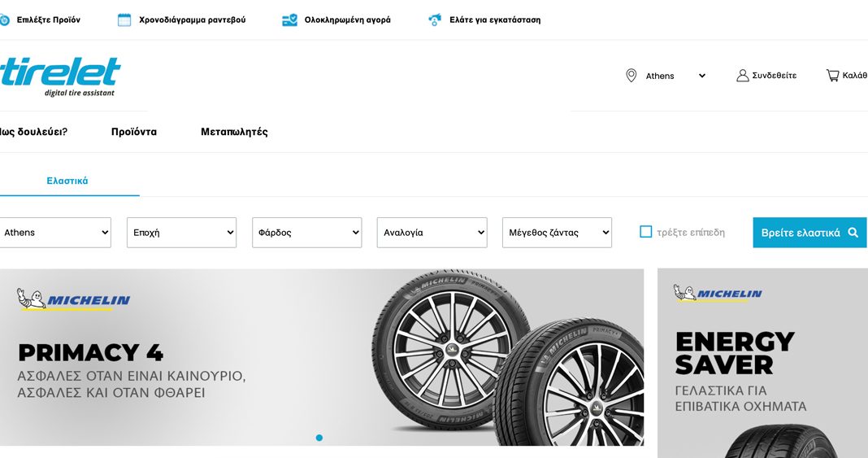Open the Primacy 4 tire banner image
The image size is (868, 458).
coord(322,357)
